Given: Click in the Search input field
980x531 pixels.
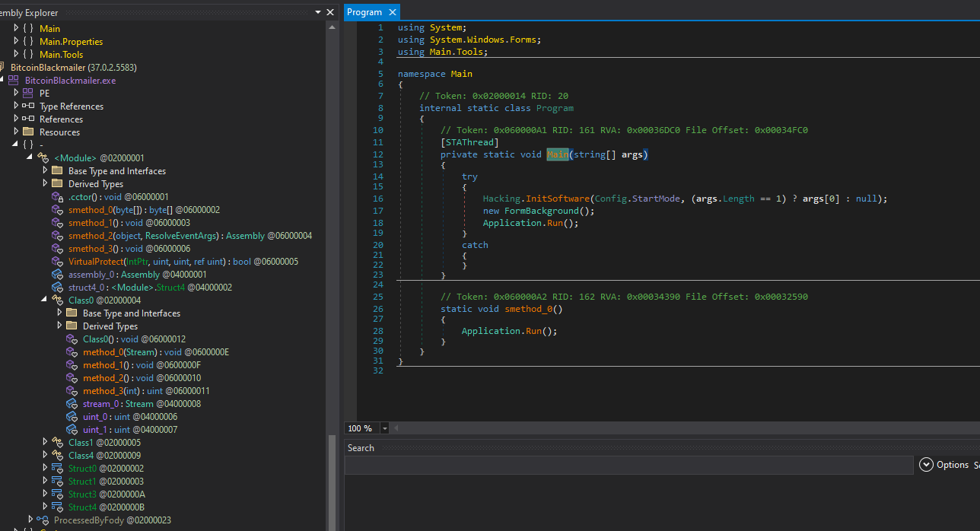Looking at the screenshot, I should tap(628, 465).
